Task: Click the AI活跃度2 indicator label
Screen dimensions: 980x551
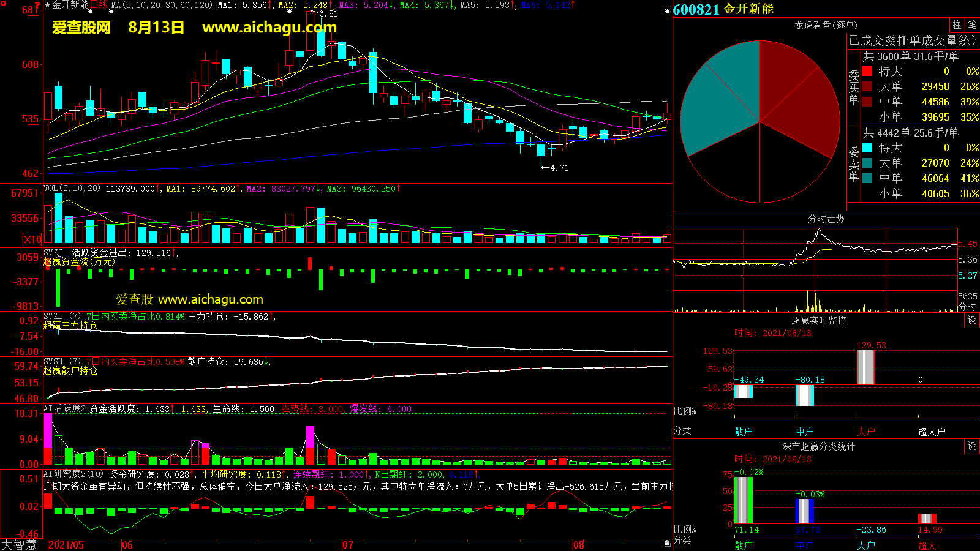Action: tap(65, 408)
